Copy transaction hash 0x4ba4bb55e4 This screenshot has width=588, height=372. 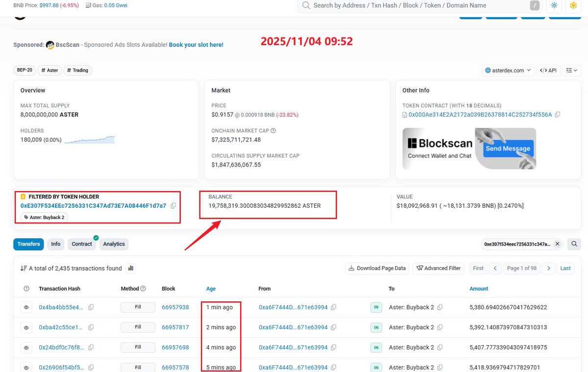tap(91, 307)
